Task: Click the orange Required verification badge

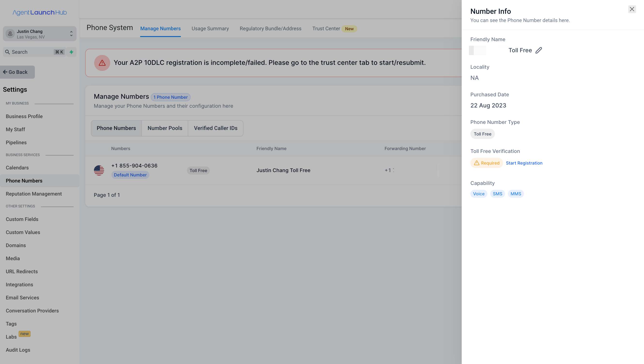Action: coord(486,163)
